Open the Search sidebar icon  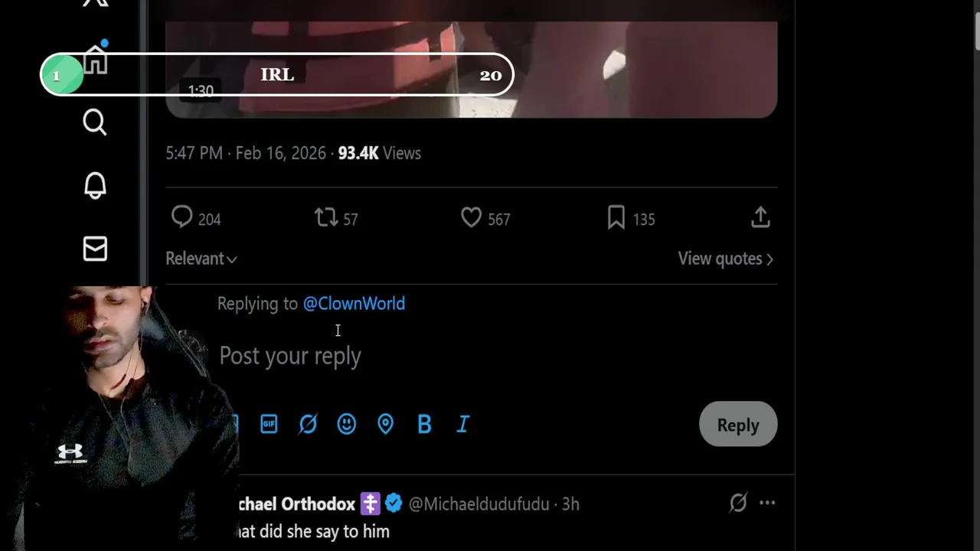click(95, 122)
